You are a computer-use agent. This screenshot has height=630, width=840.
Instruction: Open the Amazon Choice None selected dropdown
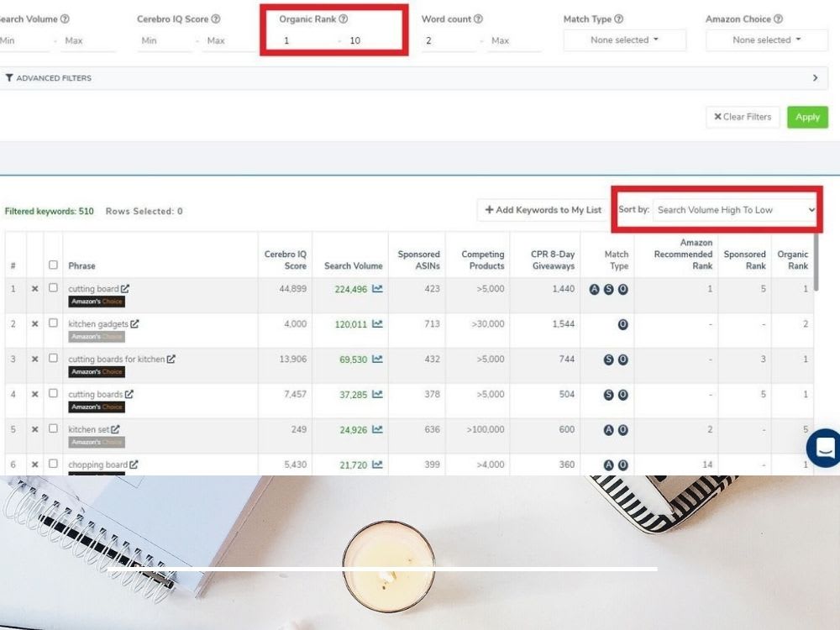[767, 40]
